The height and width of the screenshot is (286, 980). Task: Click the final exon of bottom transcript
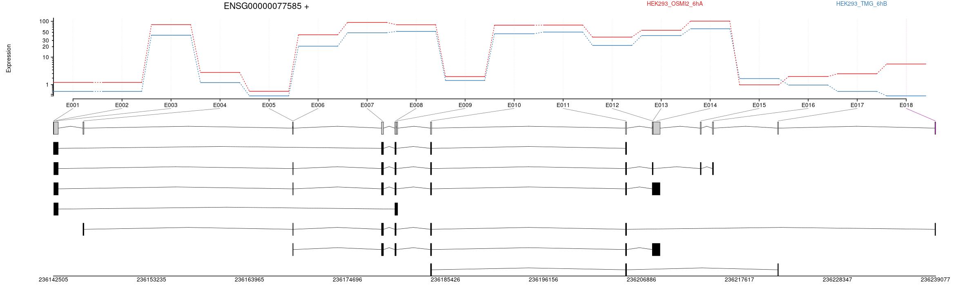(x=778, y=270)
